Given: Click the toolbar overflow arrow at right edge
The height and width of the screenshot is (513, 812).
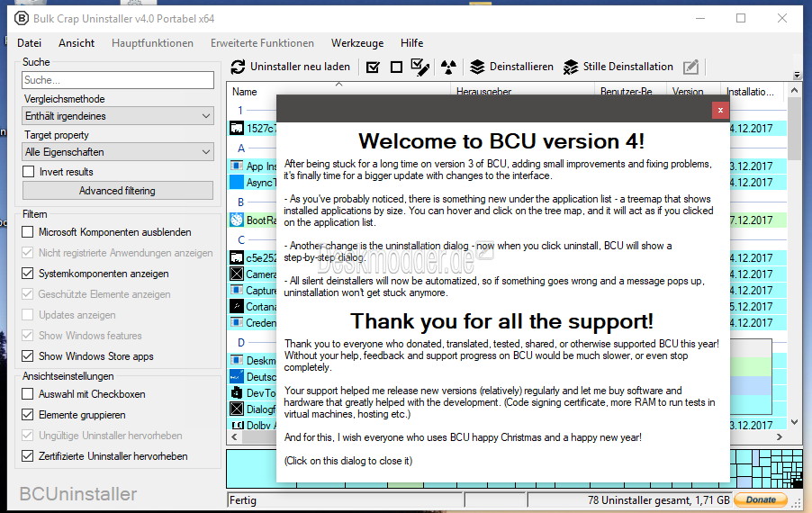Looking at the screenshot, I should click(x=798, y=75).
